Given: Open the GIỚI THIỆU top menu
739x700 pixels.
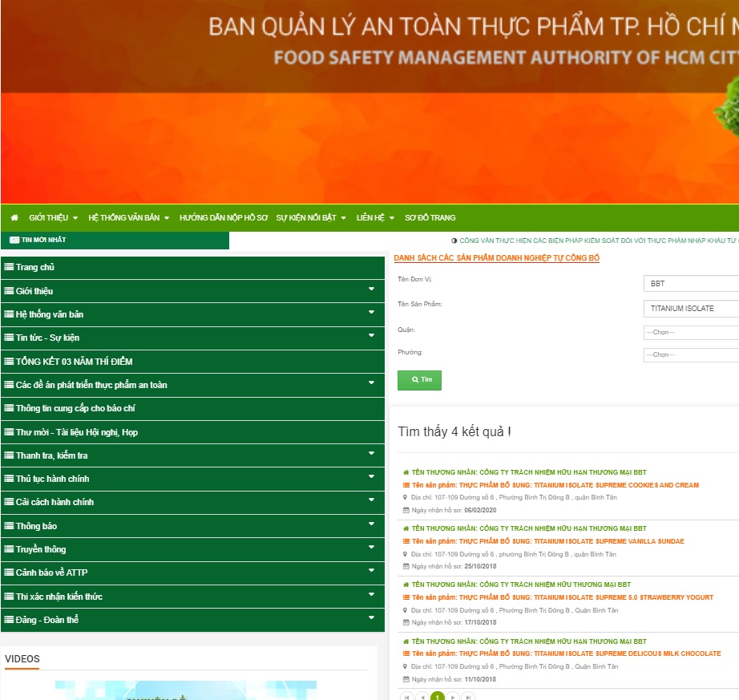Looking at the screenshot, I should point(53,218).
